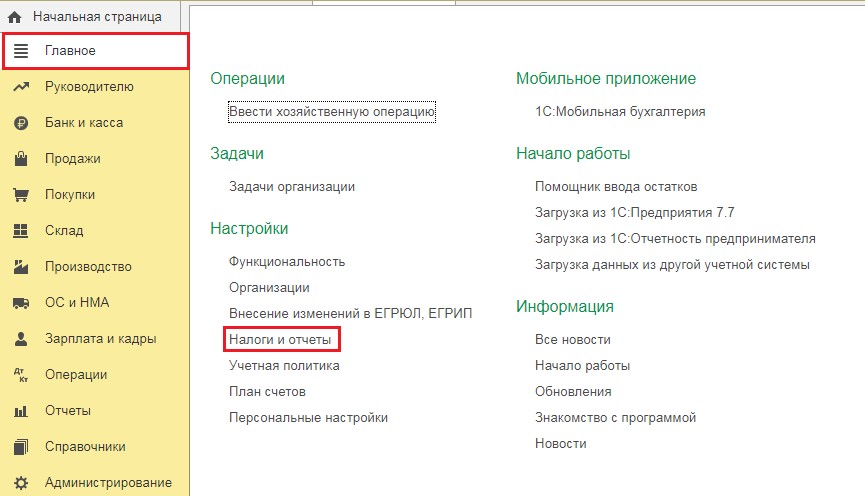This screenshot has height=496, width=865.
Task: Click the stacked books icon for Справочники
Action: (x=21, y=446)
